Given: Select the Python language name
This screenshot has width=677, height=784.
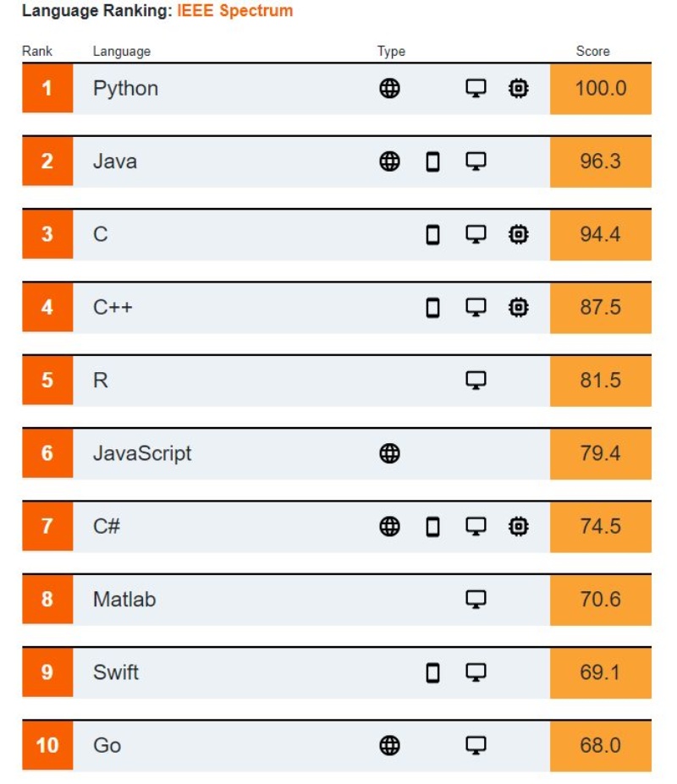Looking at the screenshot, I should [x=125, y=88].
